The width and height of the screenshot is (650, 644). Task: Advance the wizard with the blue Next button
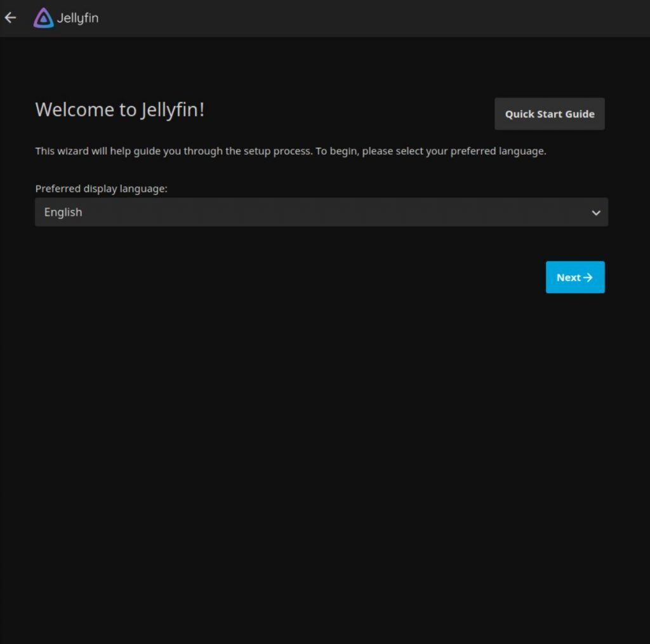(574, 277)
